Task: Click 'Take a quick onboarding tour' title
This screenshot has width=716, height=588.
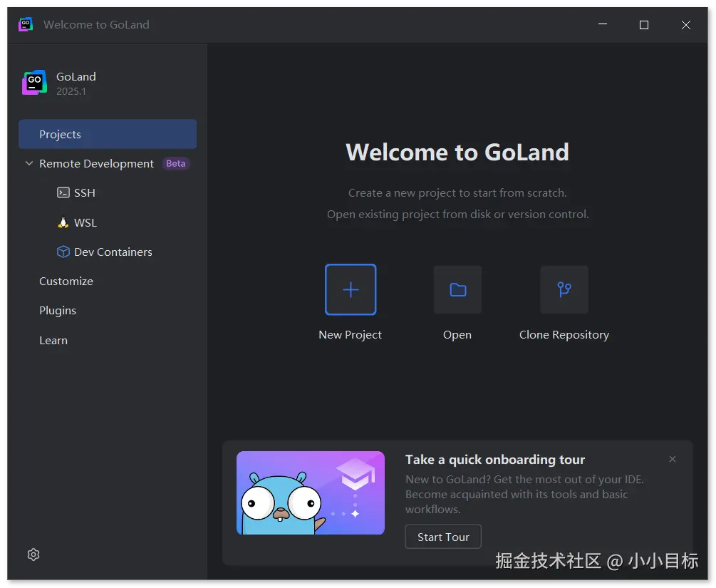Action: pos(495,460)
